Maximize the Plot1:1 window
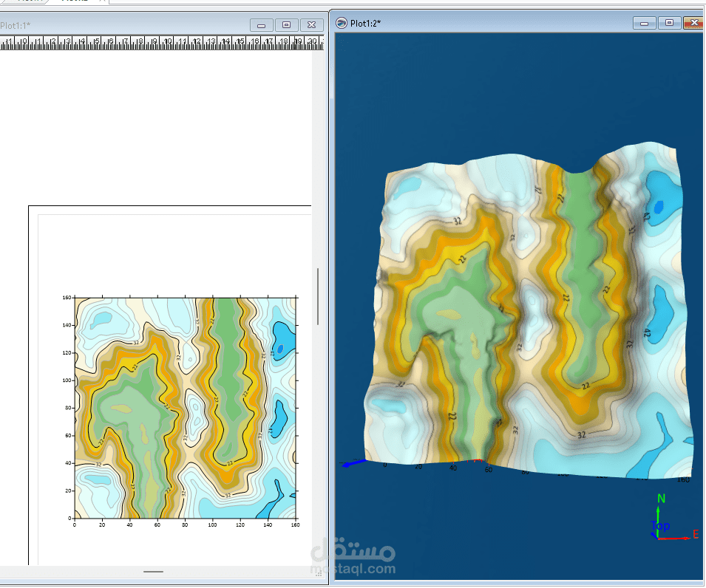This screenshot has width=706, height=588. [286, 25]
